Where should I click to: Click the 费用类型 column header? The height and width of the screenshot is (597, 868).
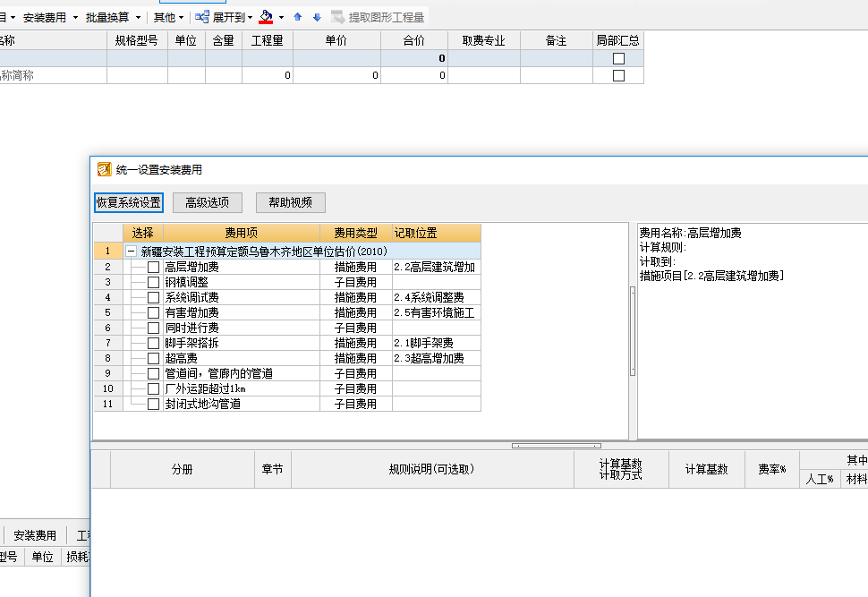click(x=356, y=233)
